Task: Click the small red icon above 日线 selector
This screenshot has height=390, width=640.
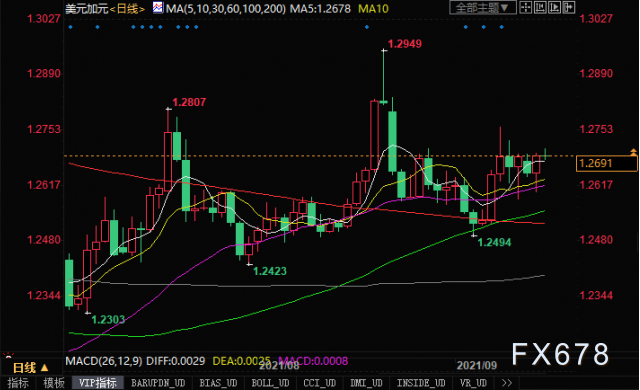Action: 8,355
